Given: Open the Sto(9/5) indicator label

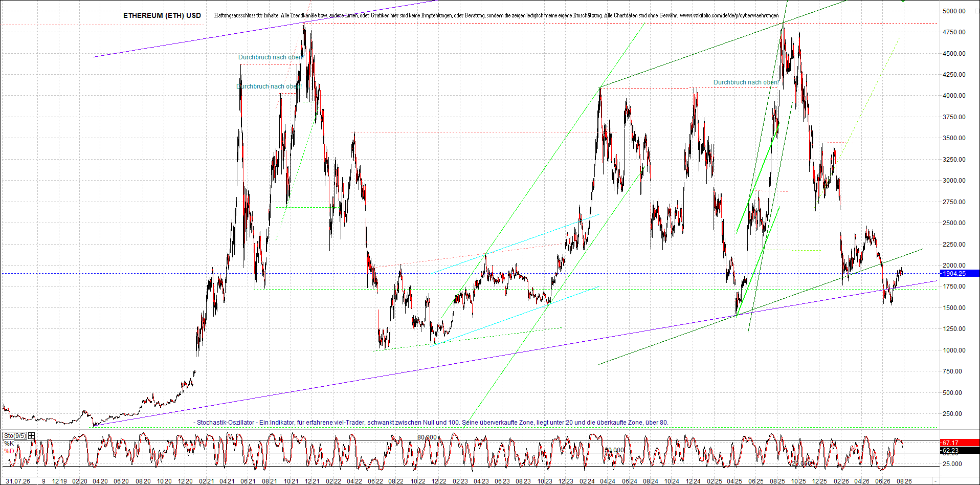Looking at the screenshot, I should click(15, 436).
